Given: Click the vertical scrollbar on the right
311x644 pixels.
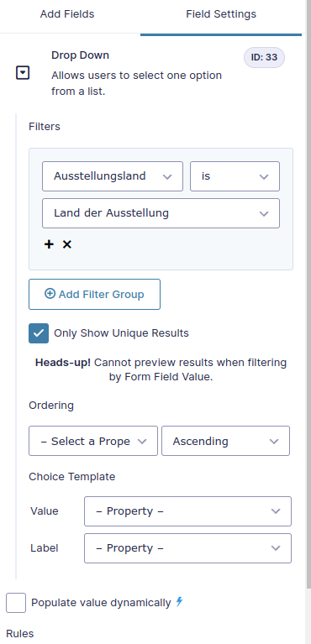Looking at the screenshot, I should click(308, 287).
